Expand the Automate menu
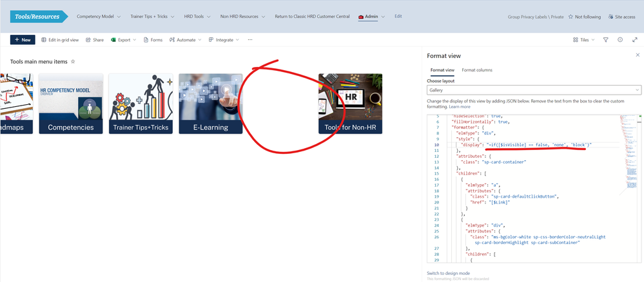644x282 pixels. coord(186,40)
